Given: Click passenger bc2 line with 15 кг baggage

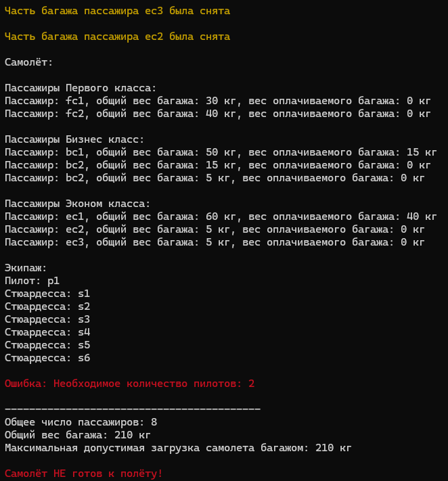Looking at the screenshot, I should 217,165.
